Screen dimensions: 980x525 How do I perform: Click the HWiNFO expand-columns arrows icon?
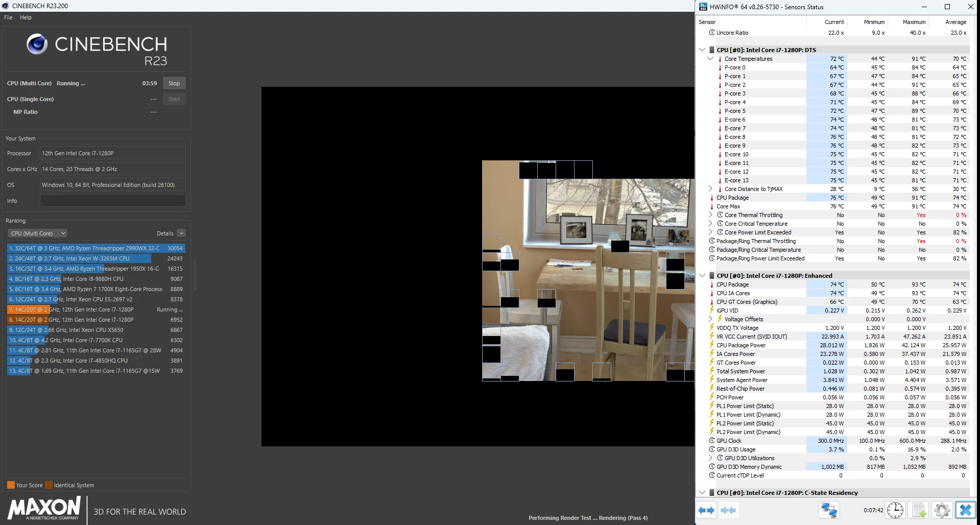point(707,510)
